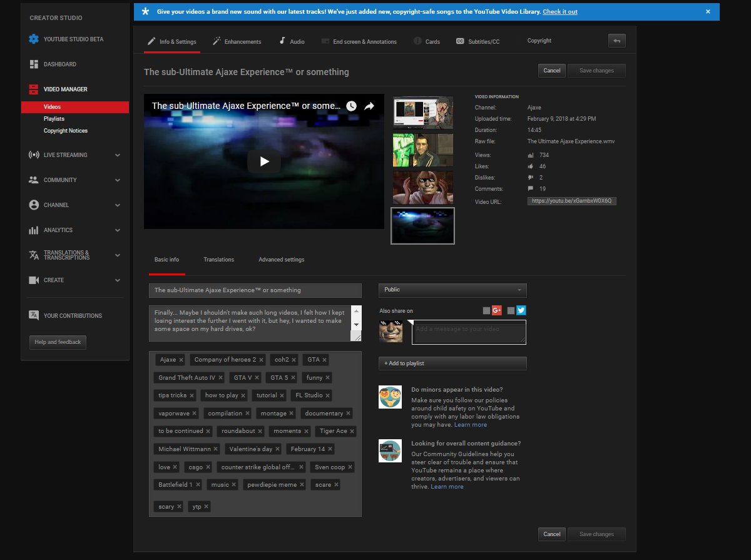The height and width of the screenshot is (560, 751).
Task: Remove the scary tag
Action: tap(180, 507)
